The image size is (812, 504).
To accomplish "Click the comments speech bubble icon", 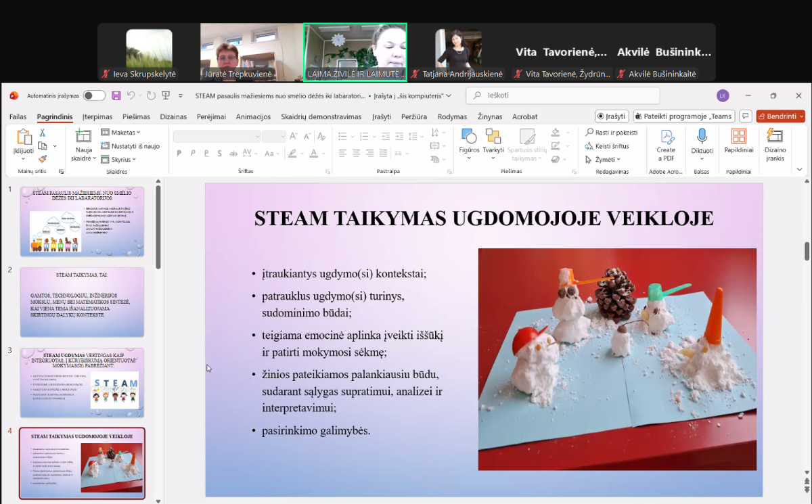I will (745, 116).
